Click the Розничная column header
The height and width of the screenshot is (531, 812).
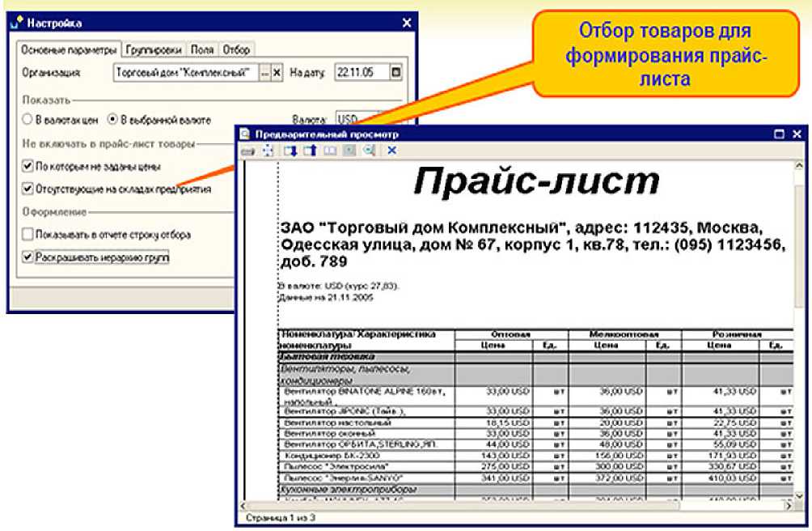pyautogui.click(x=737, y=334)
